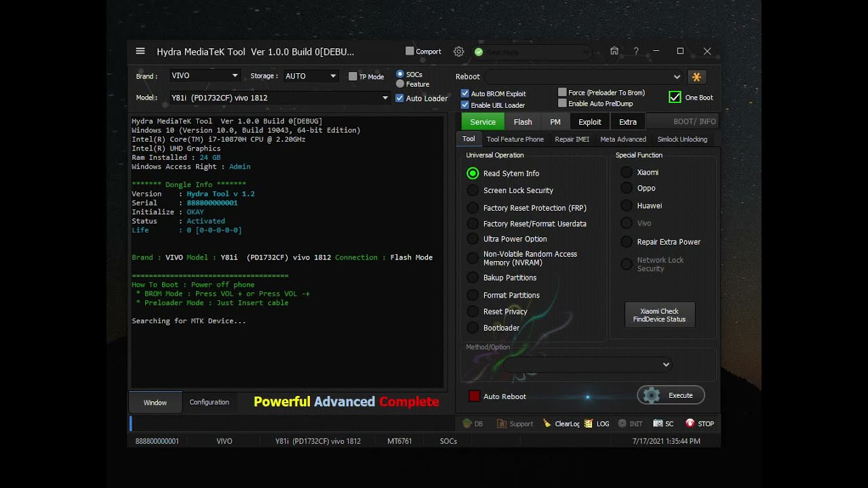This screenshot has width=868, height=488.
Task: Select Ultra Power Option radio
Action: click(x=473, y=239)
